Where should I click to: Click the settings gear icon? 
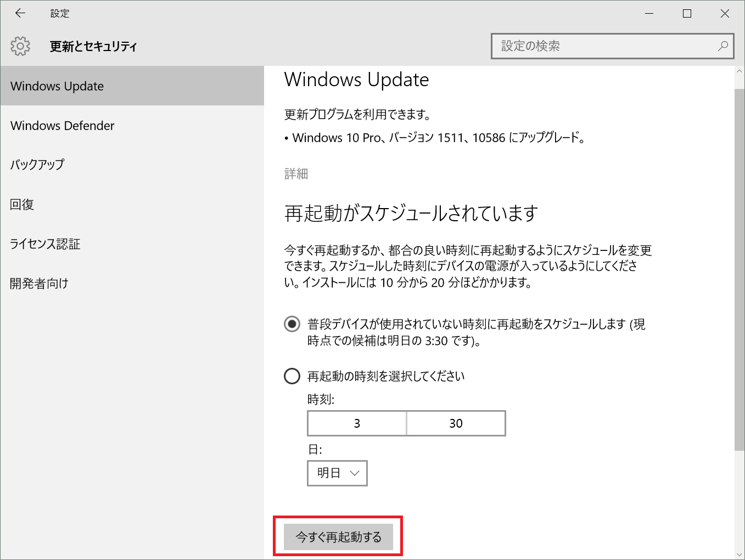[x=20, y=46]
